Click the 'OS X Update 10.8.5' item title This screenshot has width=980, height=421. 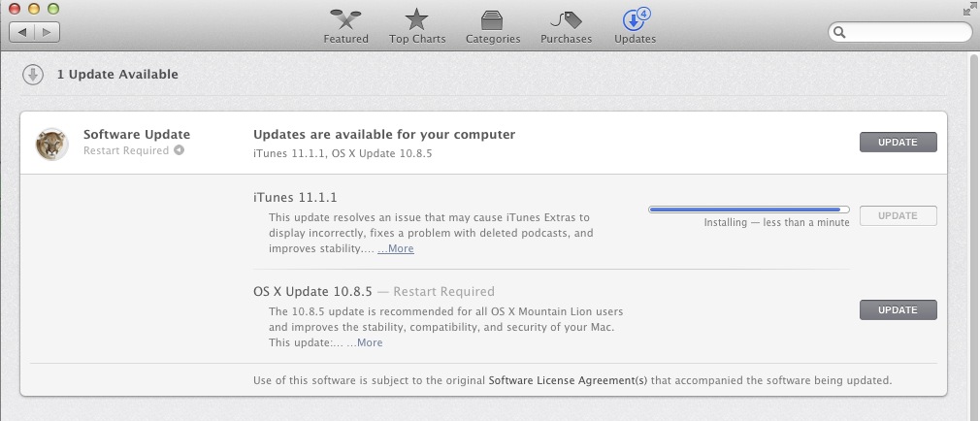pos(312,291)
